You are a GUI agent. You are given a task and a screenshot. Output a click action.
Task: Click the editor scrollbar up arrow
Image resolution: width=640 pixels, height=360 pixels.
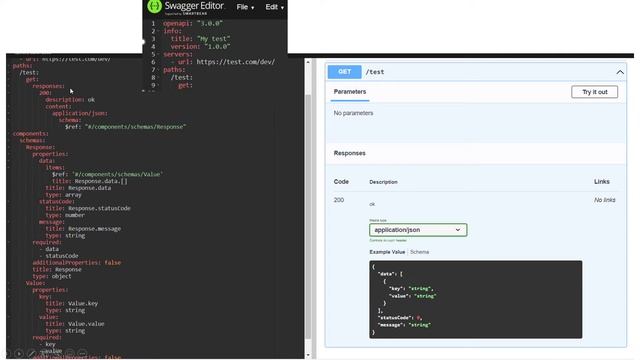(308, 62)
